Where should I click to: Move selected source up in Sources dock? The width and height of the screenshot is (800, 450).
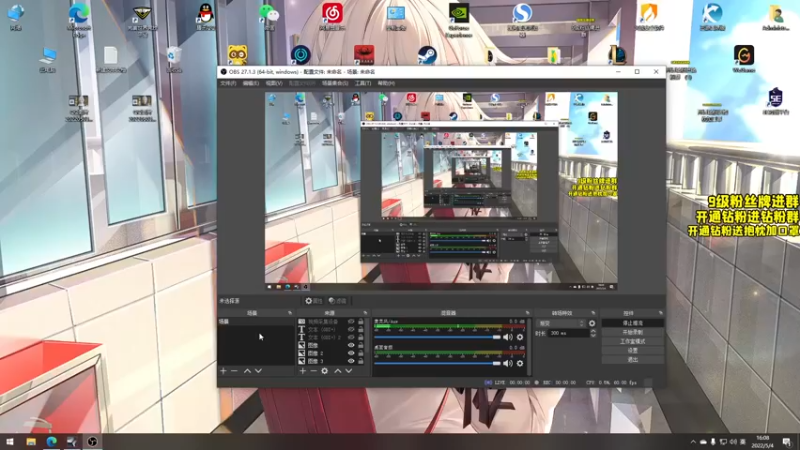point(338,371)
